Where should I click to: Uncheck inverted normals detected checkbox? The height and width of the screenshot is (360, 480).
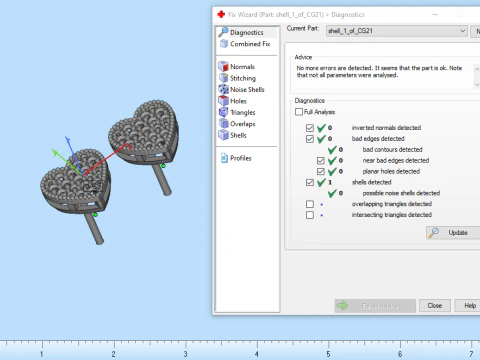[x=310, y=128]
